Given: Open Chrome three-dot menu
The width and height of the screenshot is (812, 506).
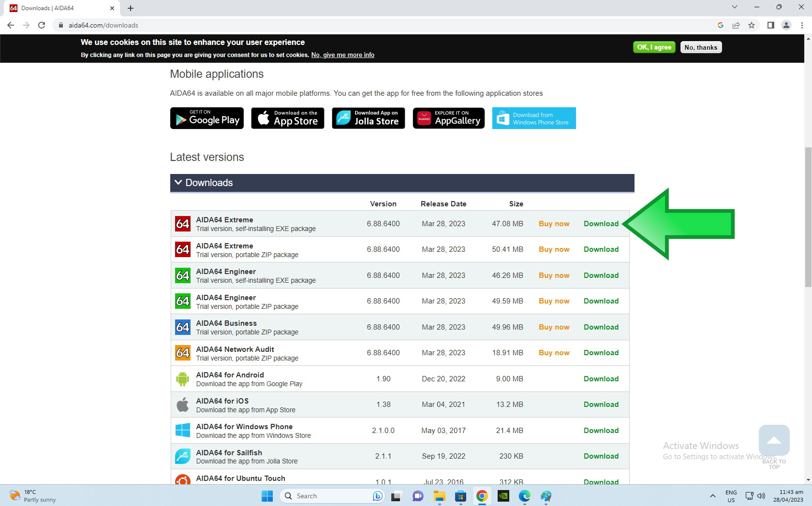Looking at the screenshot, I should tap(802, 25).
